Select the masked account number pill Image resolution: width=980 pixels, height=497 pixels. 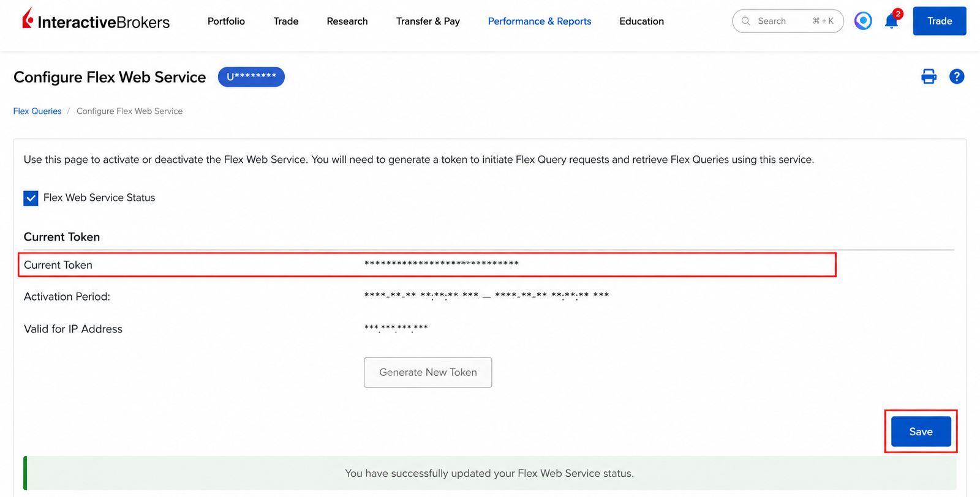[x=251, y=77]
